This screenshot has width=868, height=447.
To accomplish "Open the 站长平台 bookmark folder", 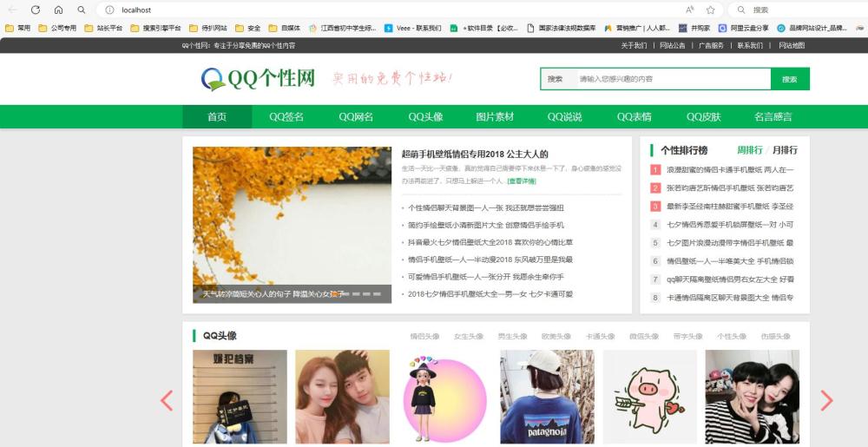I will coord(103,28).
